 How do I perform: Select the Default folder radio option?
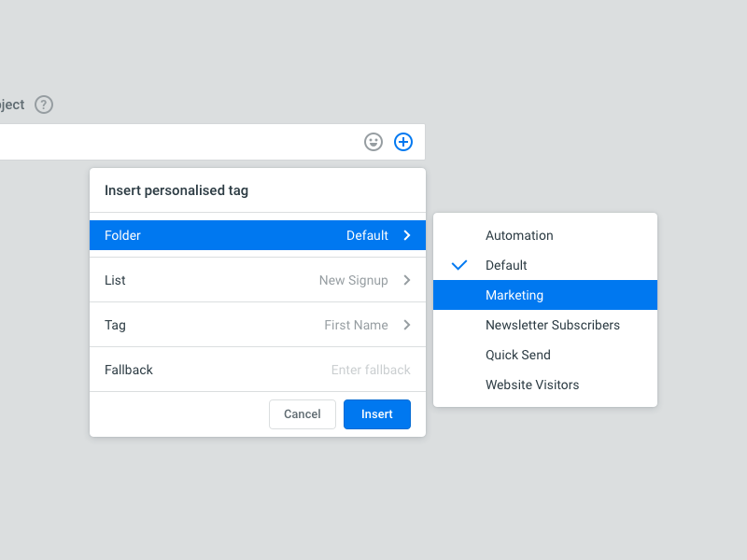pyautogui.click(x=508, y=265)
